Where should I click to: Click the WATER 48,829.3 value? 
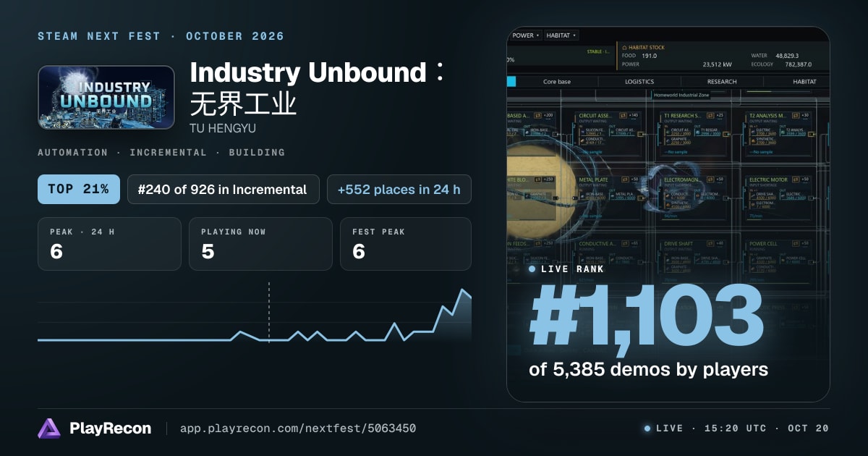point(786,56)
